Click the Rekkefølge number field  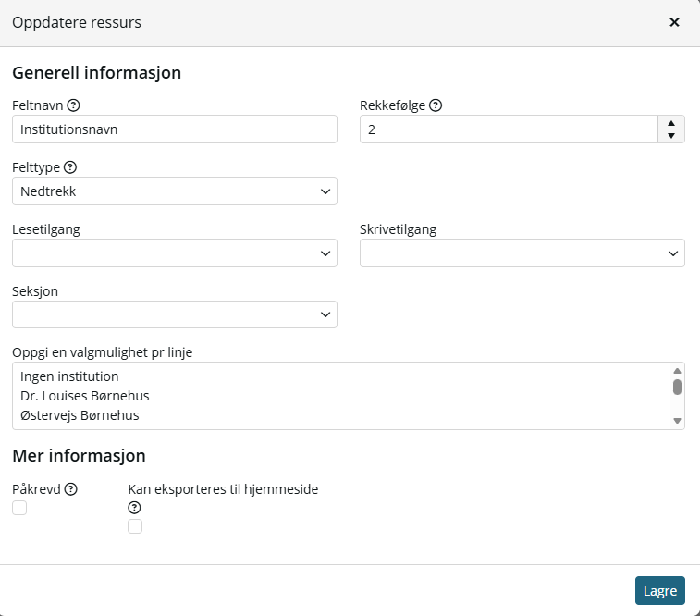[x=509, y=129]
